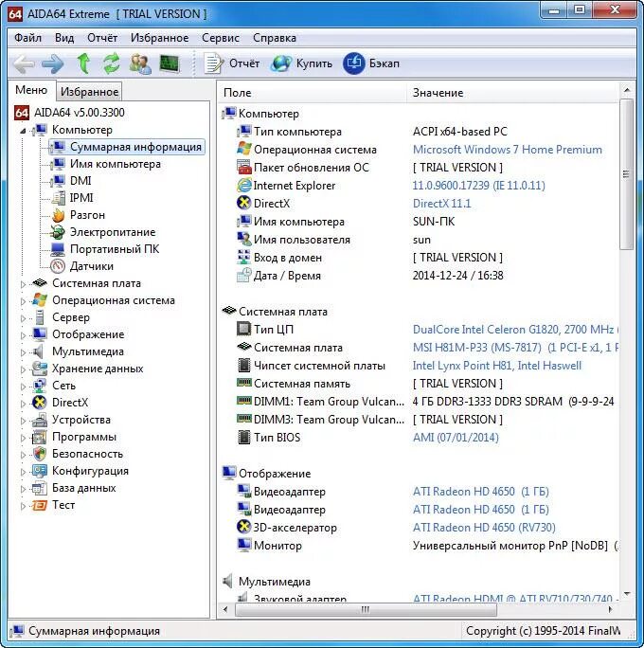This screenshot has width=644, height=648.
Task: Switch to the Меню tab
Action: (x=31, y=90)
